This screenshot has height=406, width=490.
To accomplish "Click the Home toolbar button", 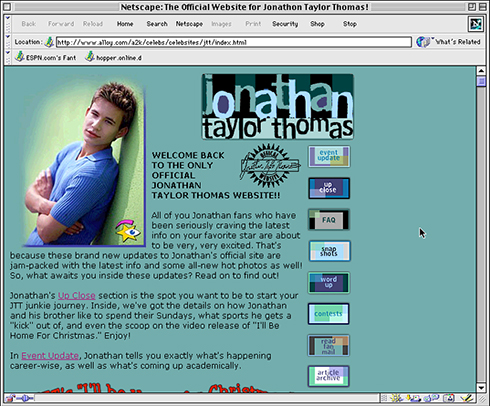I will tap(125, 24).
